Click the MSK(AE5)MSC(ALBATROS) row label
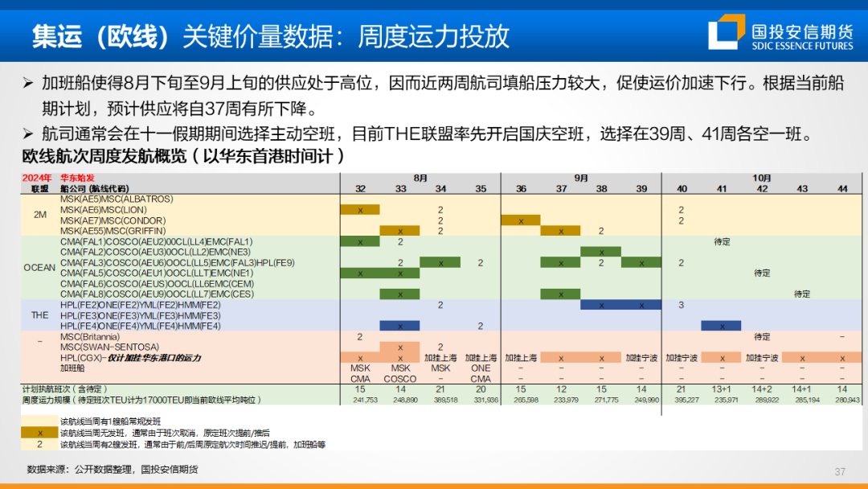Viewport: 868px width, 489px height. [117, 199]
